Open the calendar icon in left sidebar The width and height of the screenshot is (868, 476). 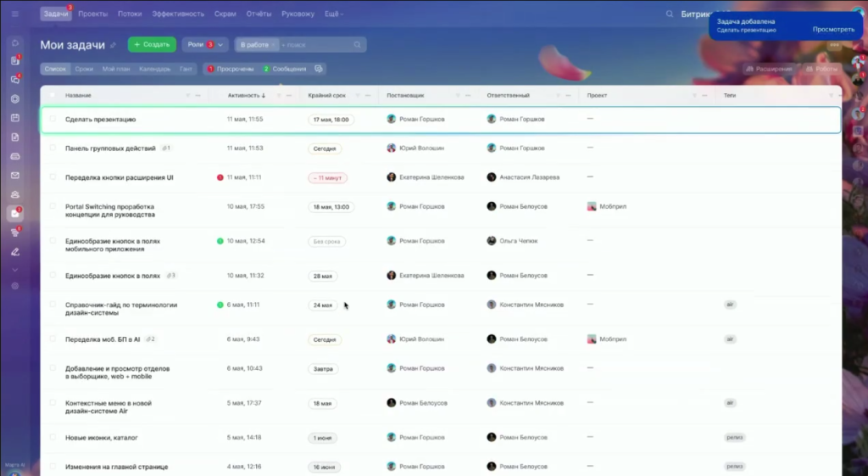(14, 117)
